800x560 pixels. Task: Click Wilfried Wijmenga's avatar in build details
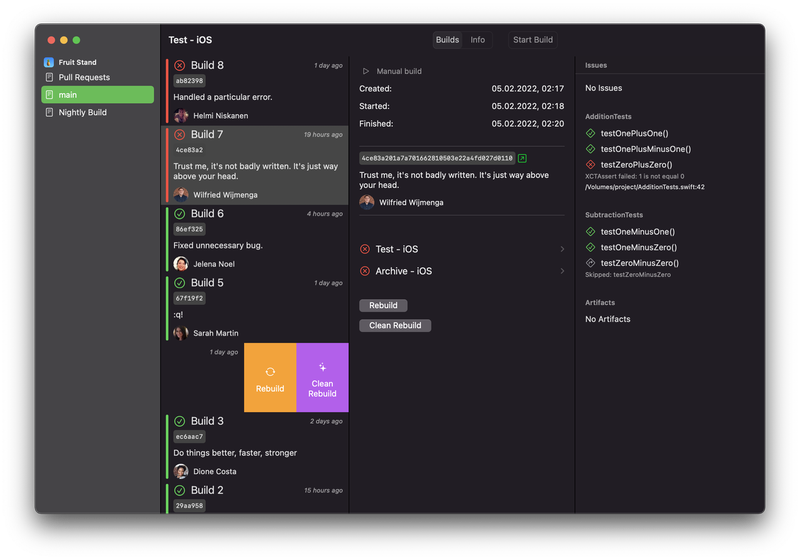click(367, 202)
